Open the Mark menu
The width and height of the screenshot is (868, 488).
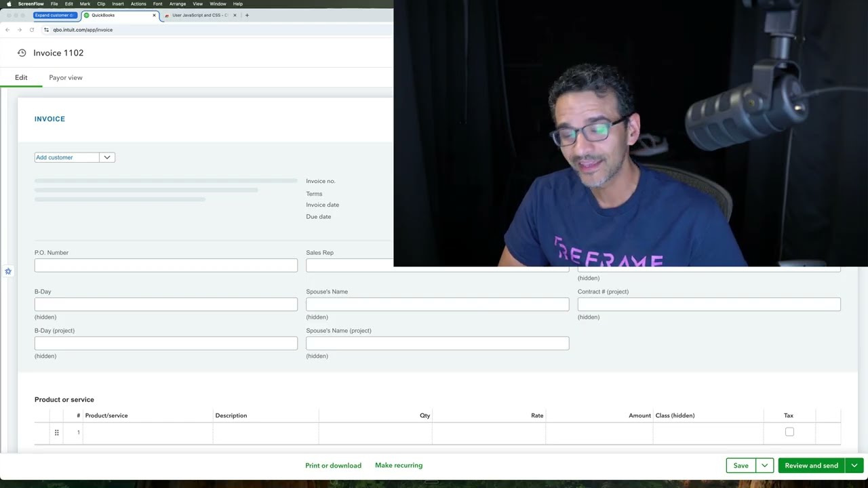(85, 4)
